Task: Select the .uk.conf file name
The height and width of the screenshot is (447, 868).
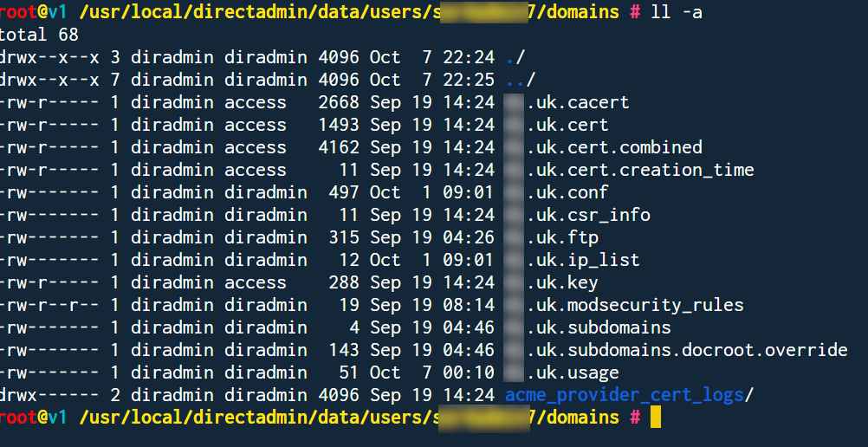Action: pyautogui.click(x=567, y=192)
